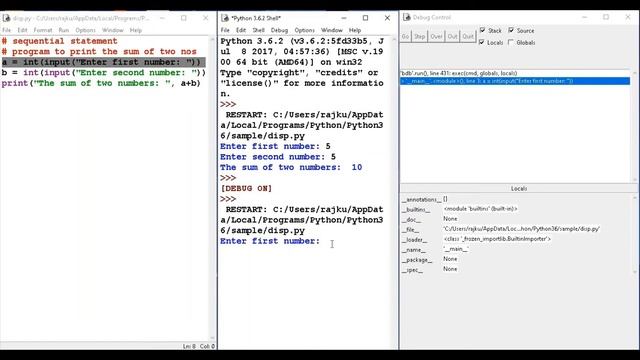Select the highlighted __main__ module stack frame
This screenshot has width=640, height=360.
pos(515,81)
